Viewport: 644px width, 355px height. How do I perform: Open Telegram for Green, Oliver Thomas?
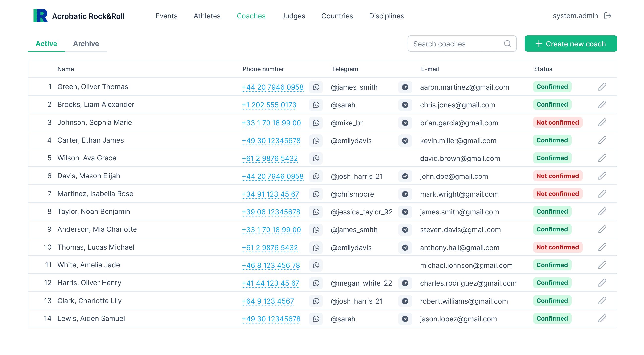click(405, 87)
